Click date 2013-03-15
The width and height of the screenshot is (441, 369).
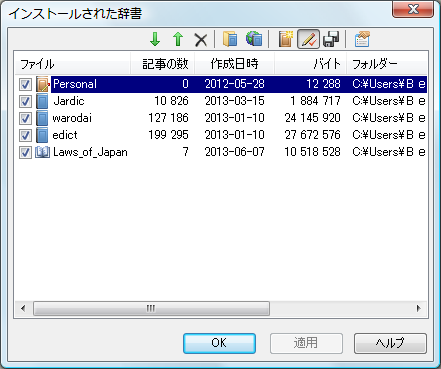point(235,101)
